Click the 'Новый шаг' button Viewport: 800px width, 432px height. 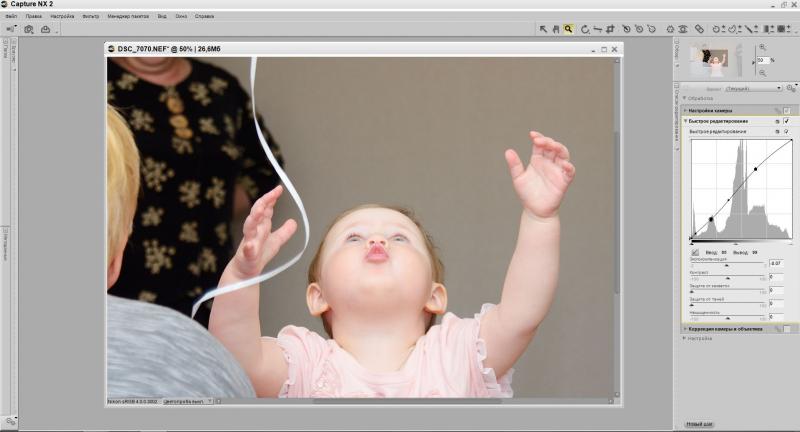699,424
